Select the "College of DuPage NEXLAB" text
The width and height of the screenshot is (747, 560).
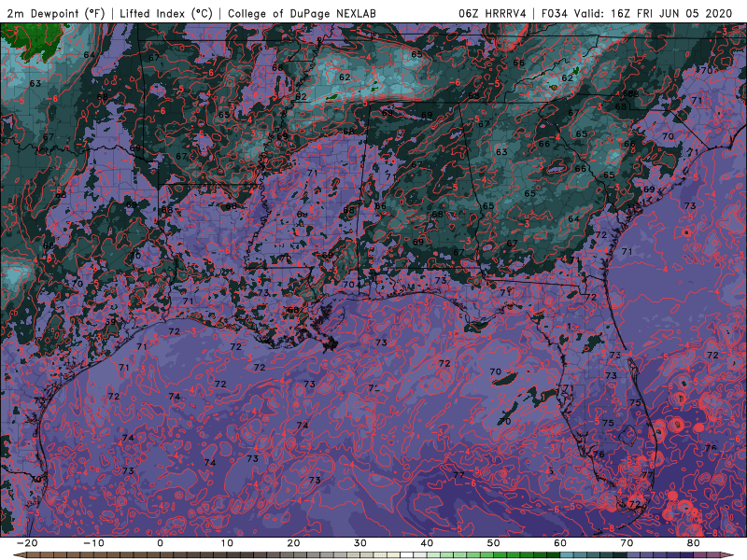pyautogui.click(x=302, y=13)
